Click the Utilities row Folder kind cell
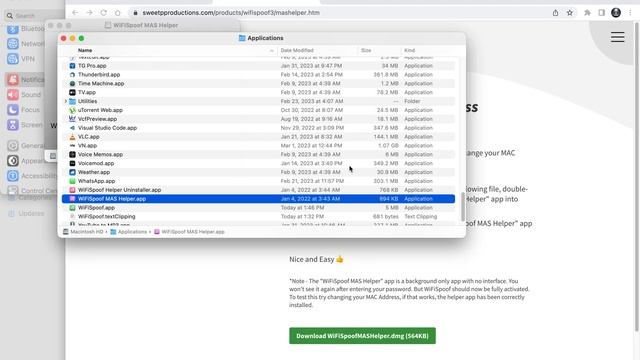This screenshot has width=640, height=360. 412,101
